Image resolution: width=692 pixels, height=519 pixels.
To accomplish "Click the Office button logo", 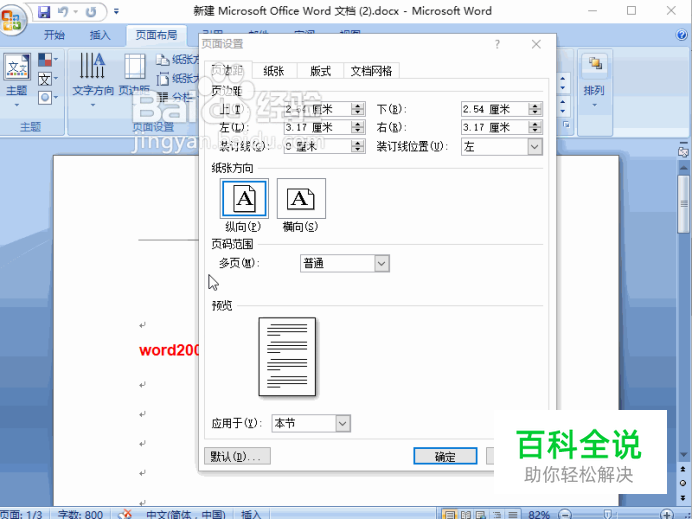I will pyautogui.click(x=12, y=20).
